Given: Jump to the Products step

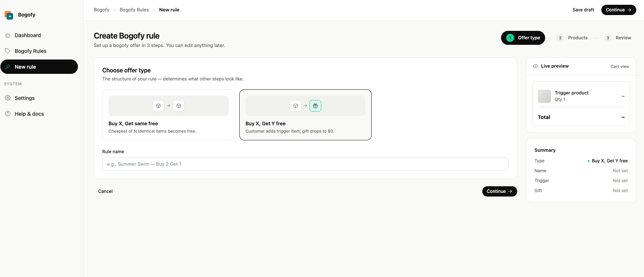Looking at the screenshot, I should coord(572,38).
